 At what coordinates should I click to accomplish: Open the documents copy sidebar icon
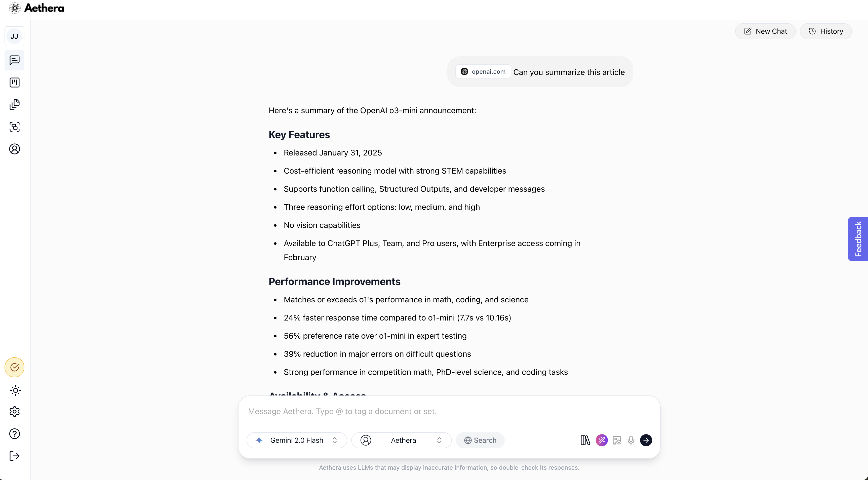[x=15, y=105]
